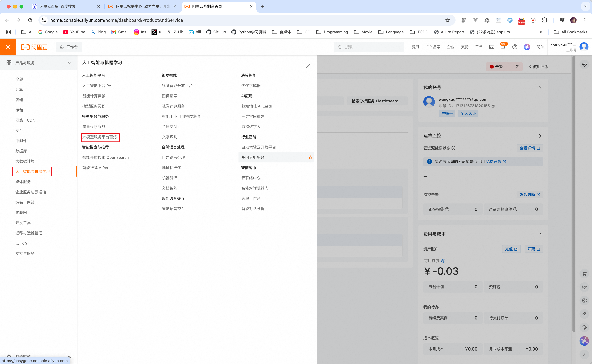Image resolution: width=592 pixels, height=364 pixels.
Task: Copy the account ID
Action: (x=493, y=106)
